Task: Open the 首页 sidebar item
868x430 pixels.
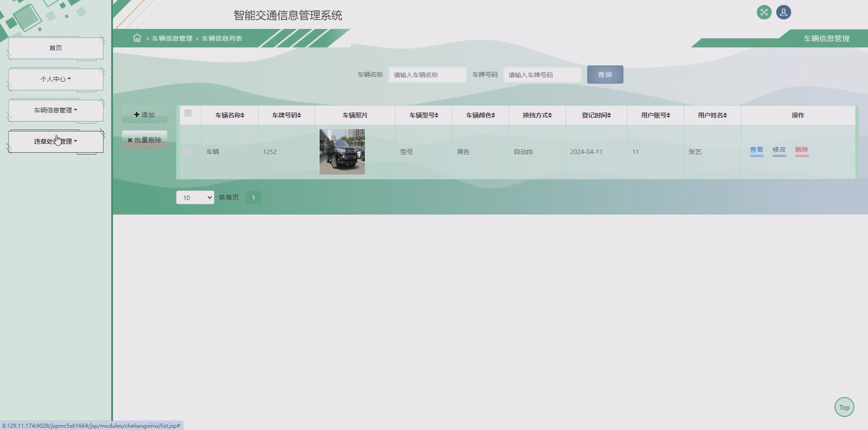Action: (56, 48)
